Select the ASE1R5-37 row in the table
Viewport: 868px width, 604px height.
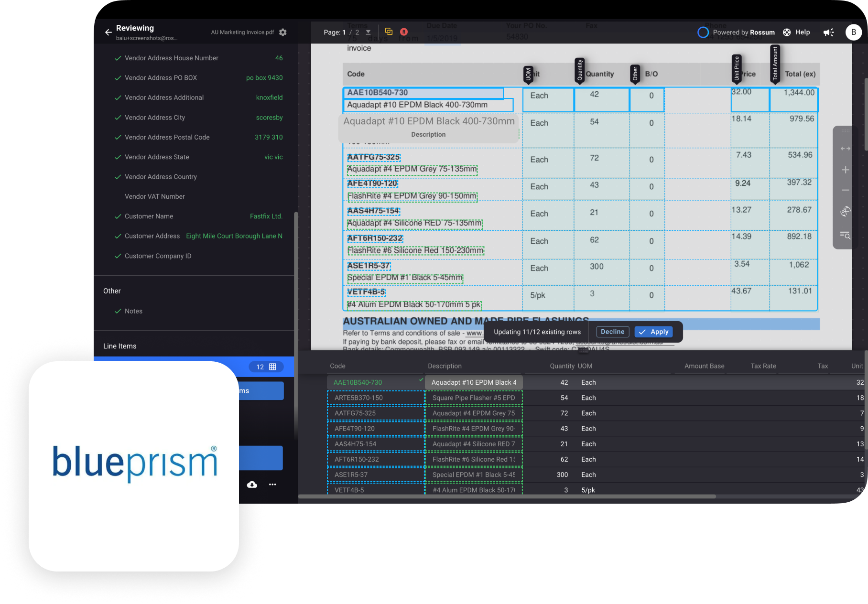click(376, 475)
